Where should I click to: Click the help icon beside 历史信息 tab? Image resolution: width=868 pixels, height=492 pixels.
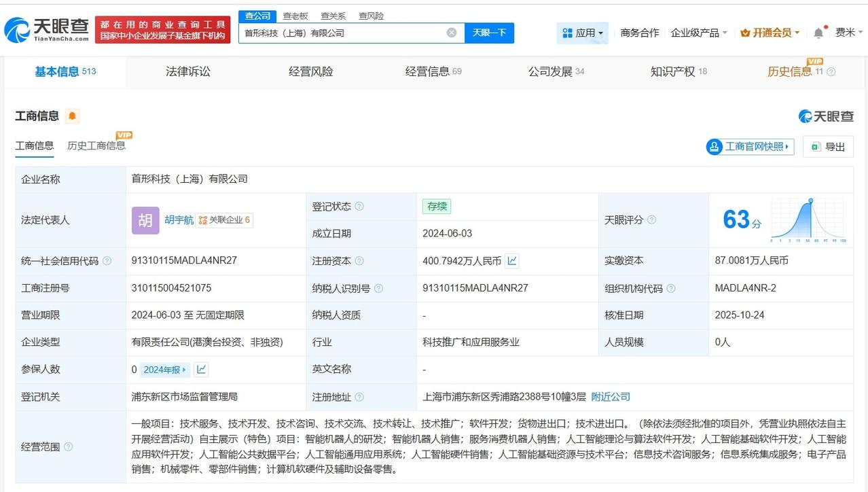[831, 72]
